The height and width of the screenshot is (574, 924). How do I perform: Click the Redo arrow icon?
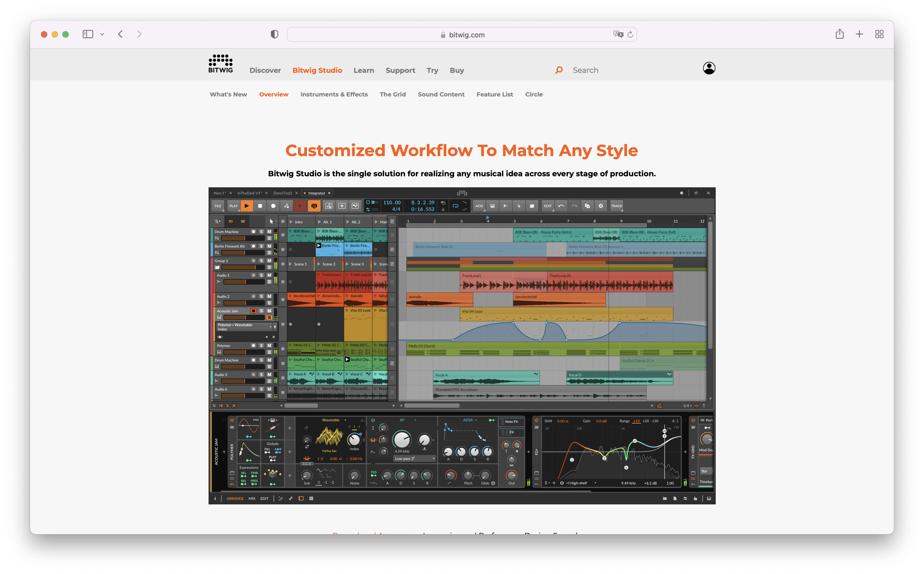coord(574,206)
